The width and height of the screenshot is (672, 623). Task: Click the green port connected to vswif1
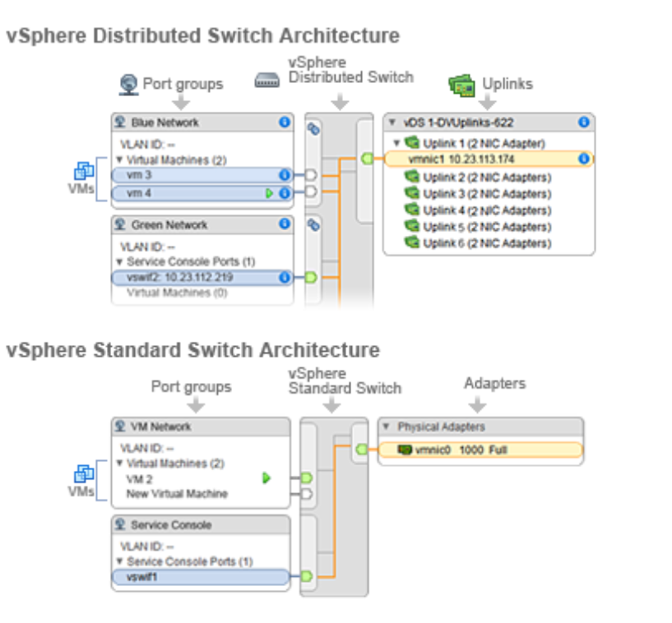click(307, 576)
